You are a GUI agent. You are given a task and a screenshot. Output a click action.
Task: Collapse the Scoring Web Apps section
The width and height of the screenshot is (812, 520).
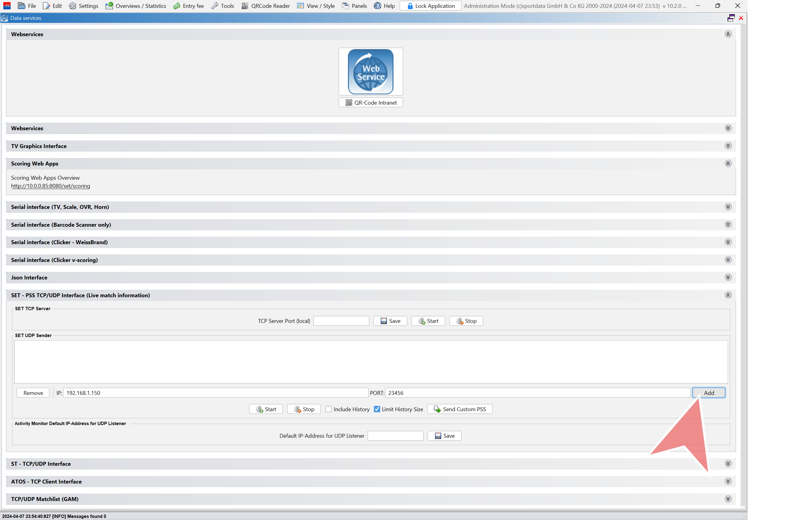point(728,163)
